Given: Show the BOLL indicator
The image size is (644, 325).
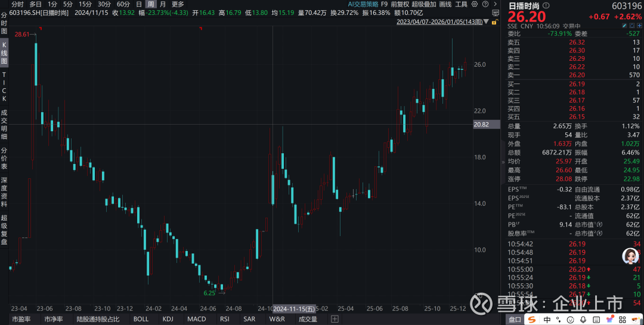Looking at the screenshot, I should tap(141, 319).
